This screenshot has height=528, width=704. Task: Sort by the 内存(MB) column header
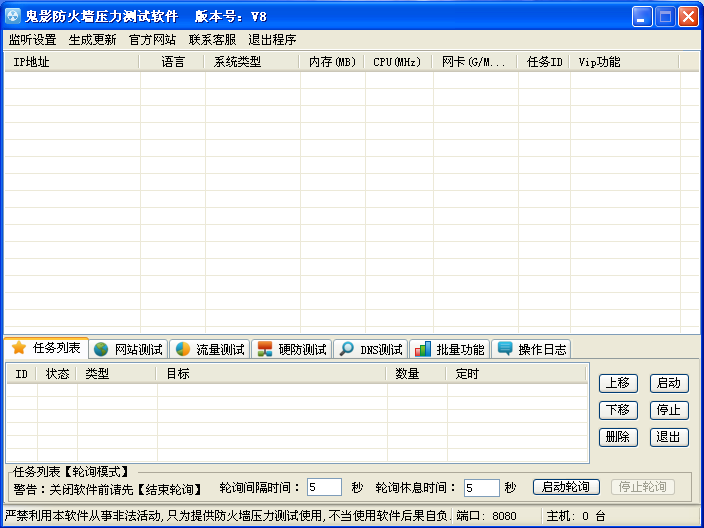click(332, 62)
